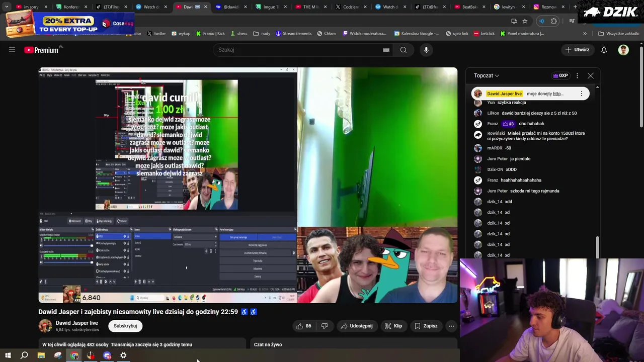
Task: Open live chat options three-dot menu
Action: tap(577, 75)
